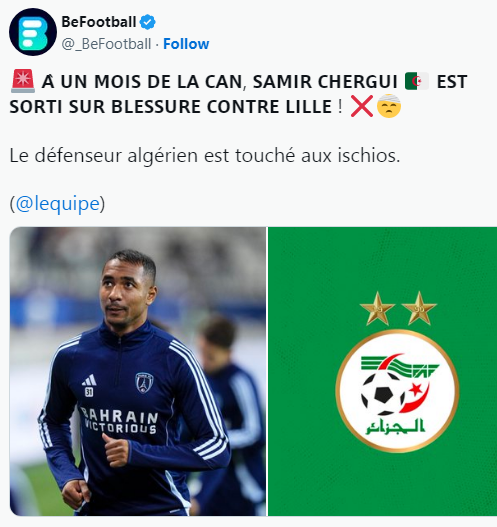Viewport: 497px width, 527px height.
Task: Click the bandaged face emoji
Action: pyautogui.click(x=389, y=106)
